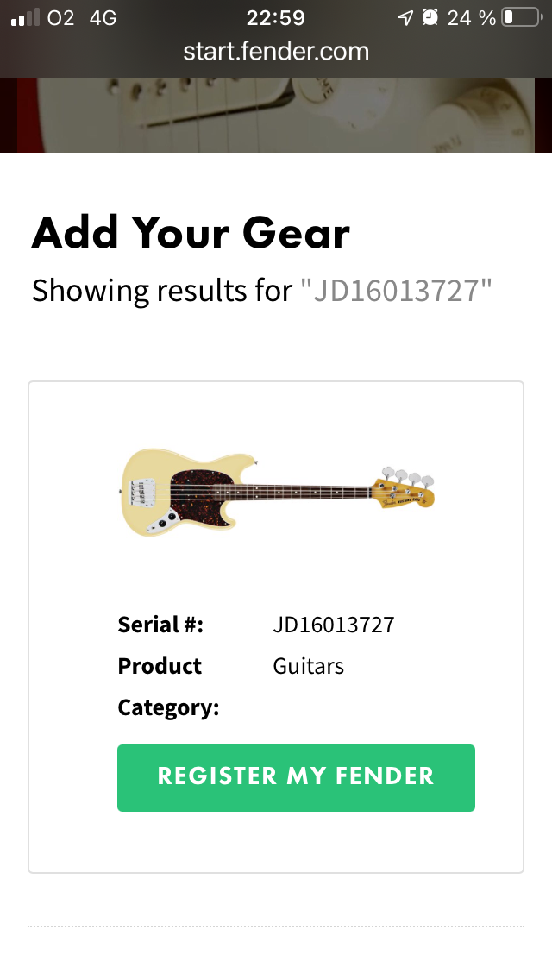
Task: Tap the battery level icon
Action: 519,17
